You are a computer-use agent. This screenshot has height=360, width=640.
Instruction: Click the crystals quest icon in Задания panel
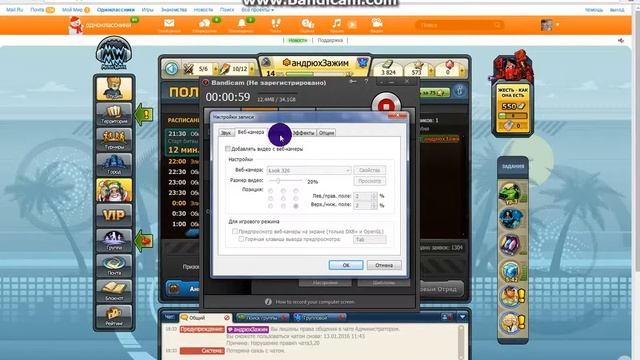coord(511,244)
